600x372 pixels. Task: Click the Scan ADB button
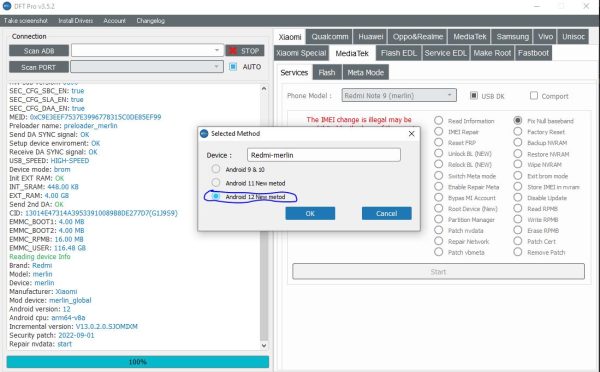pos(39,51)
